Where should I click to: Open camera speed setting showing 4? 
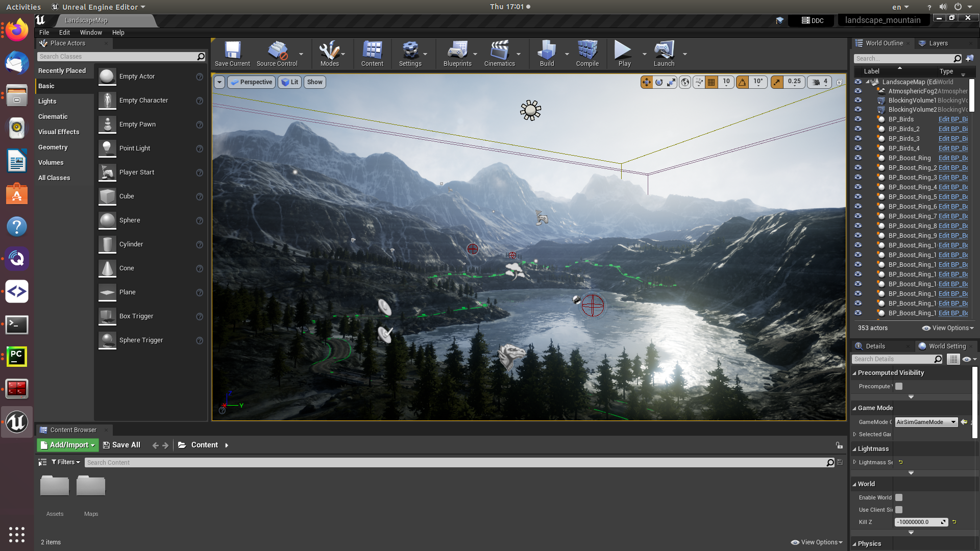point(820,82)
